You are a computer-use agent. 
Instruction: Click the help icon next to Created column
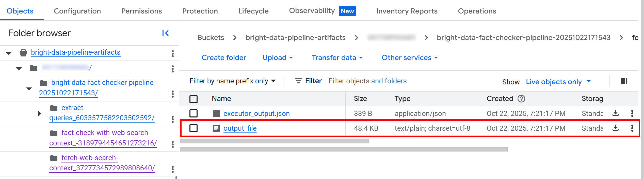pyautogui.click(x=522, y=99)
